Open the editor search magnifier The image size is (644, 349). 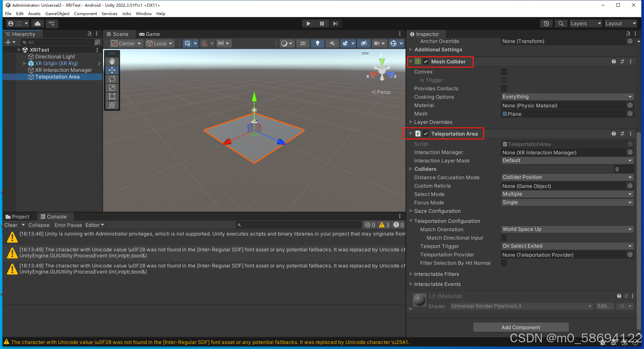561,23
